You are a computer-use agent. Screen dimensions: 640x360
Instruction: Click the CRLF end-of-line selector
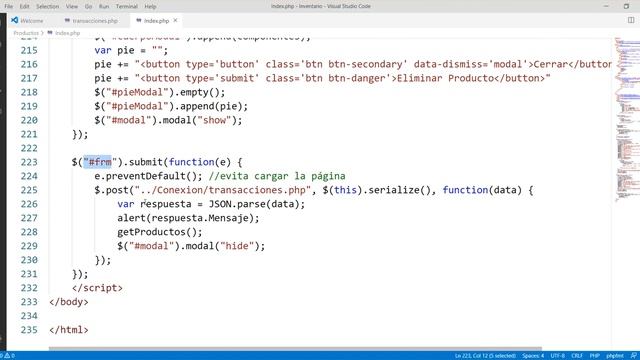577,356
